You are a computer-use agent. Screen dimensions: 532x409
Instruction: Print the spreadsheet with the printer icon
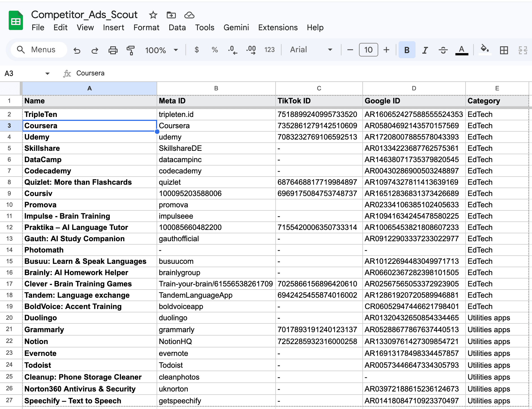pyautogui.click(x=113, y=50)
